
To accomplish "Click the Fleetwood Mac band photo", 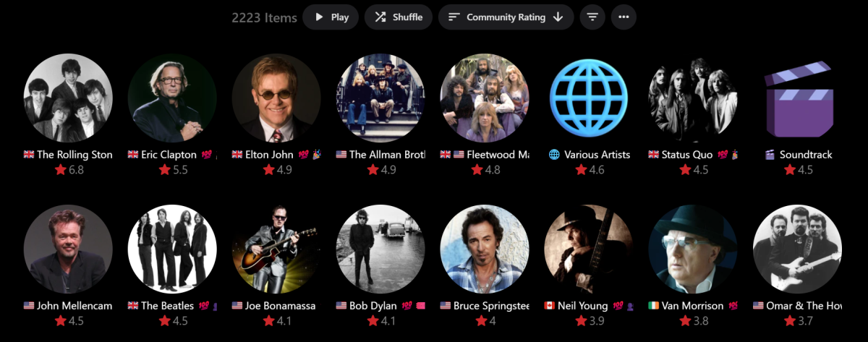I will tap(485, 98).
